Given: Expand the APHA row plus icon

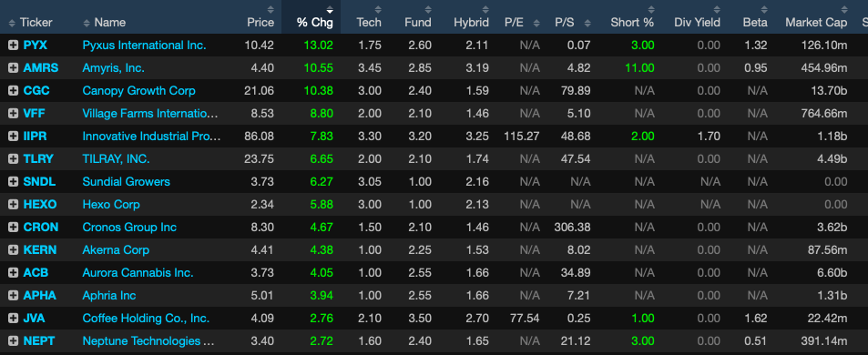Looking at the screenshot, I should point(13,295).
